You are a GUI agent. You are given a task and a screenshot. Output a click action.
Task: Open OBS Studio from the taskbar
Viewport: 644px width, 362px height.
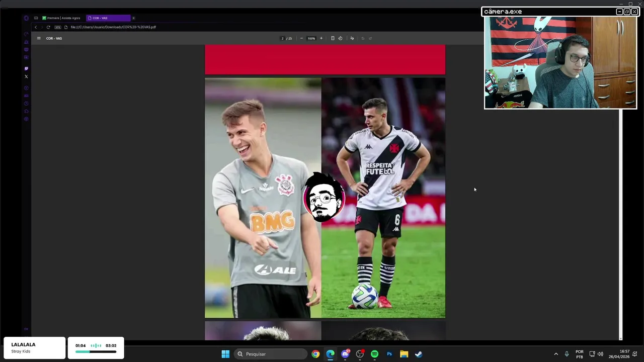pos(360,354)
